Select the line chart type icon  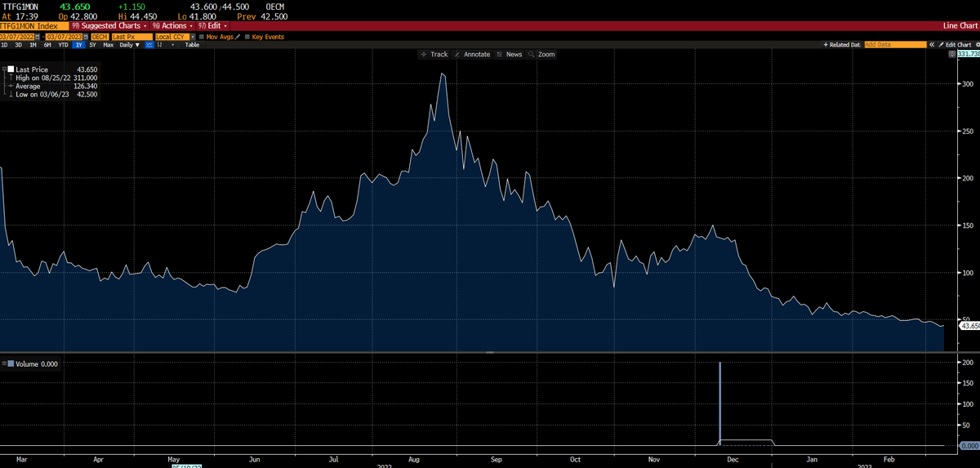[x=149, y=45]
